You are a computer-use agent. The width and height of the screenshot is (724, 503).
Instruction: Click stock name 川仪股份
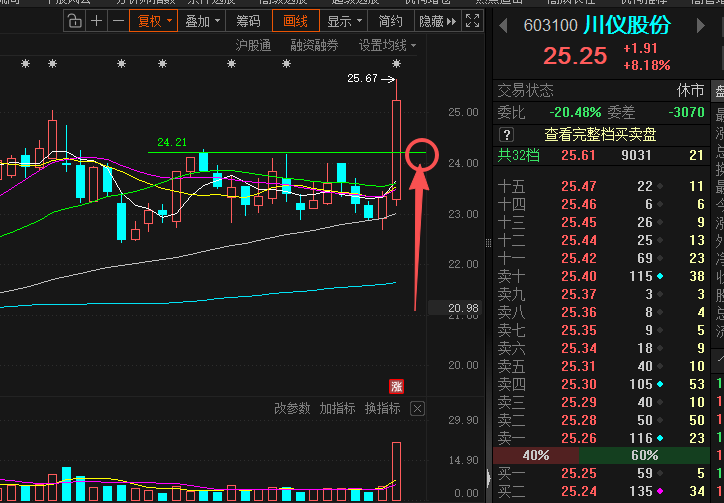pyautogui.click(x=627, y=25)
